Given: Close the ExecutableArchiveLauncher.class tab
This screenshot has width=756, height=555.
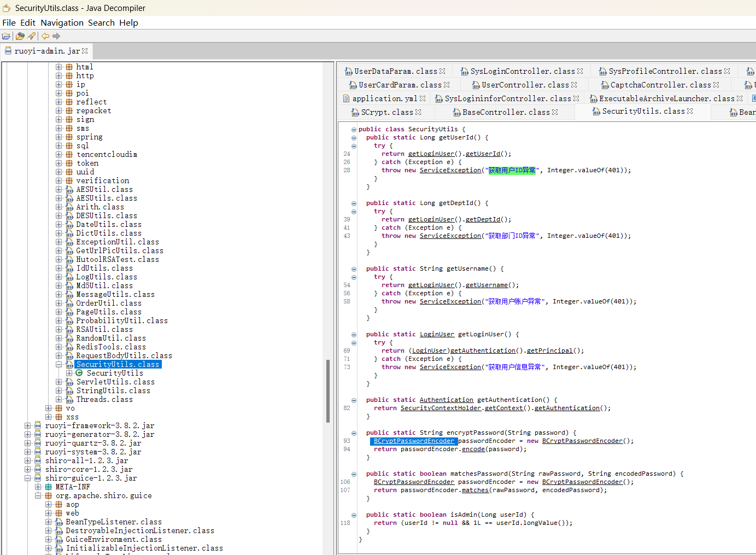Looking at the screenshot, I should click(x=740, y=98).
